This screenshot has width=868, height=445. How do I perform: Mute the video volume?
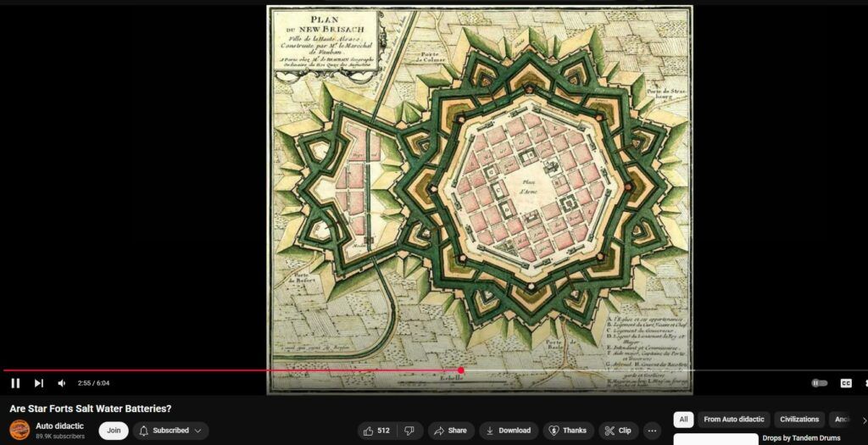62,383
